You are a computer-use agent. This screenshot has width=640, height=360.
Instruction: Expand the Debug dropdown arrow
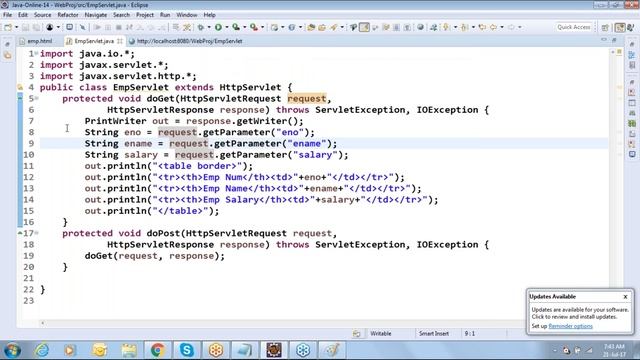tap(209, 27)
